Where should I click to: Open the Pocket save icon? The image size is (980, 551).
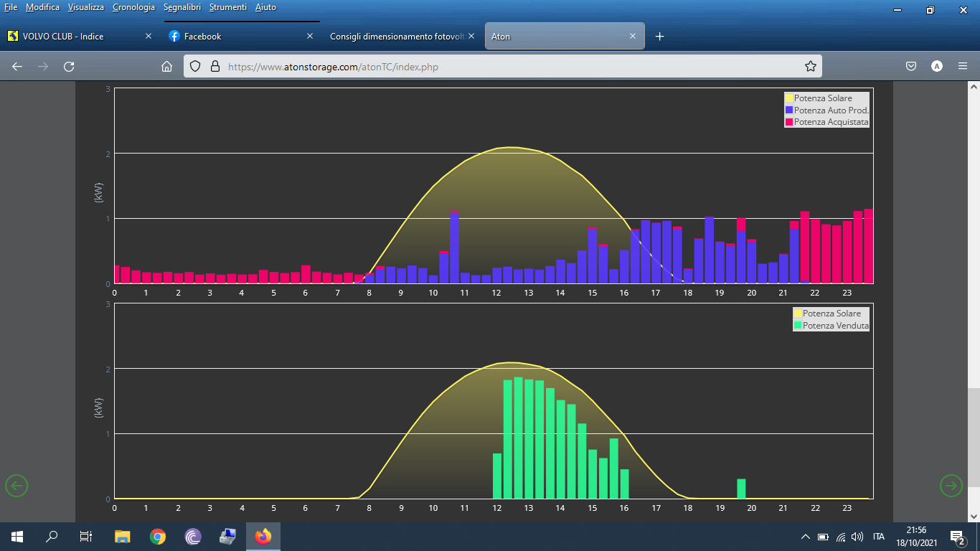(x=911, y=67)
